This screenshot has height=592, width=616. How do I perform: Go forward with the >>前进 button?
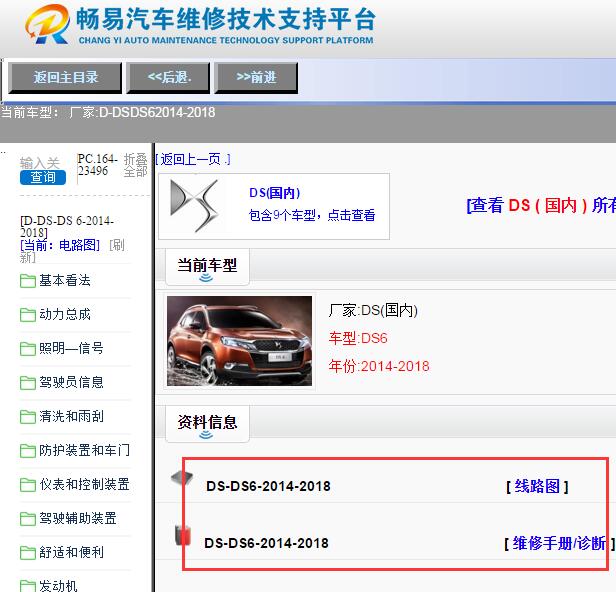(256, 77)
